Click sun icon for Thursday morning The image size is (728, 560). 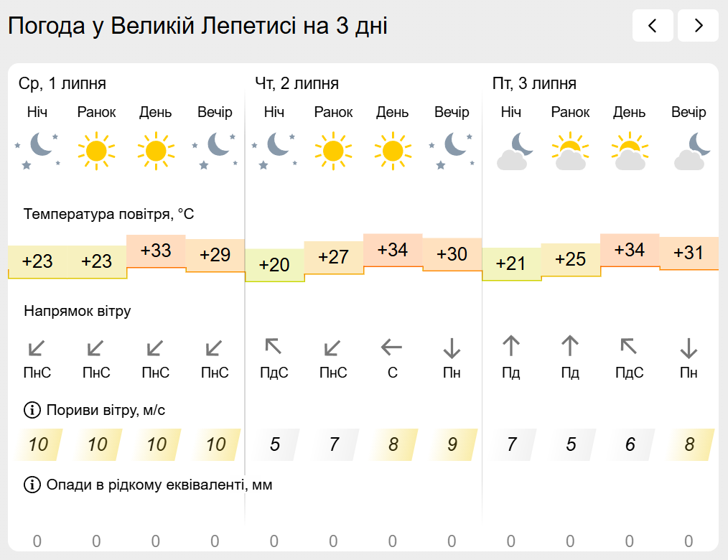coord(333,151)
